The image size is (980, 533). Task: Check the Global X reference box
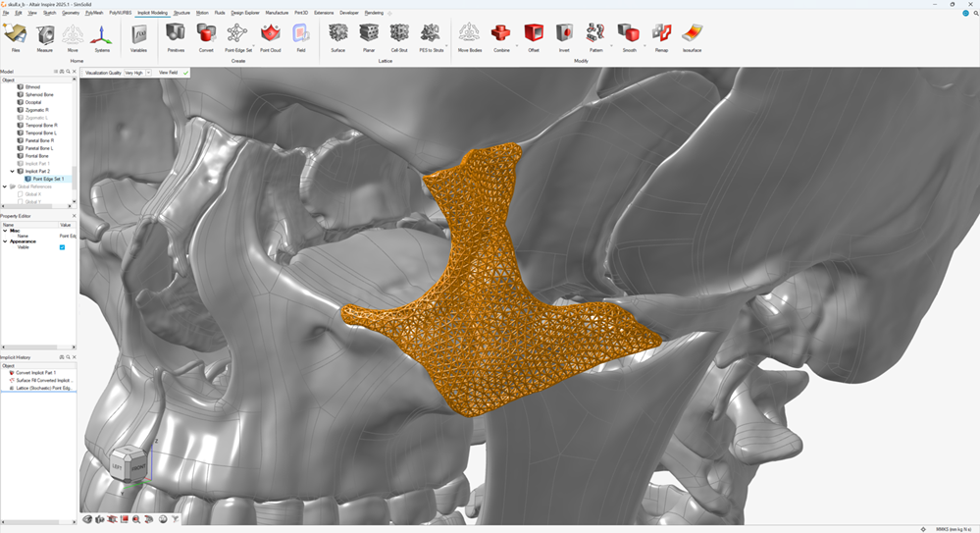pos(20,194)
